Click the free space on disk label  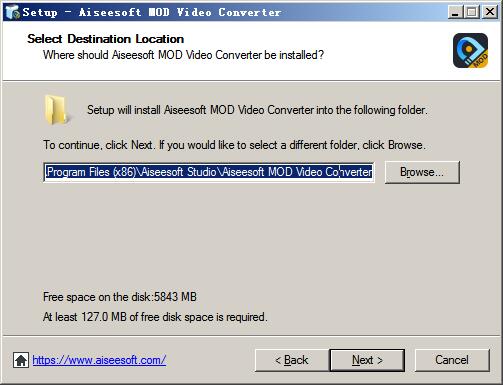tap(120, 297)
